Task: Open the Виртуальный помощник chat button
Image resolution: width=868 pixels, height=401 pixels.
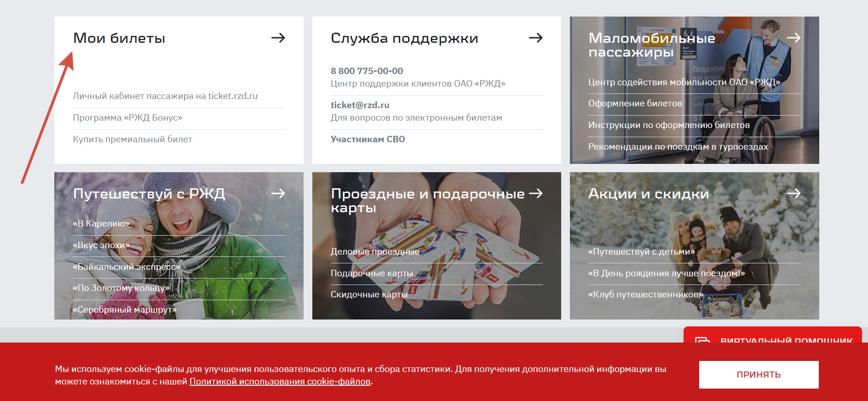Action: (773, 335)
